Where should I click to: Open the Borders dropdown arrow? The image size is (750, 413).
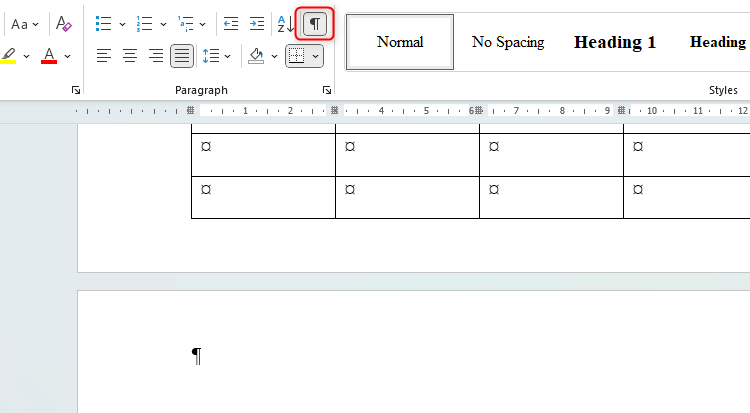coord(317,56)
